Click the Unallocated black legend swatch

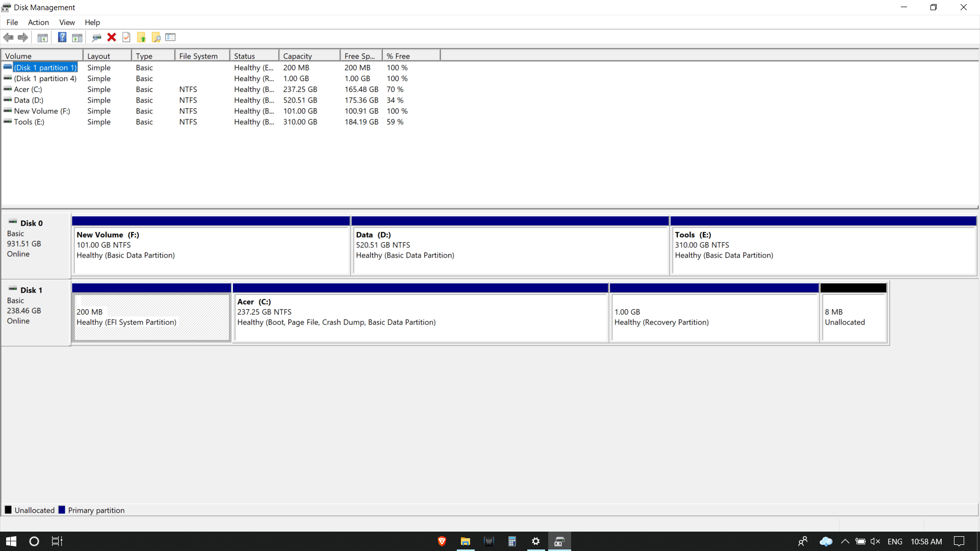[x=8, y=510]
